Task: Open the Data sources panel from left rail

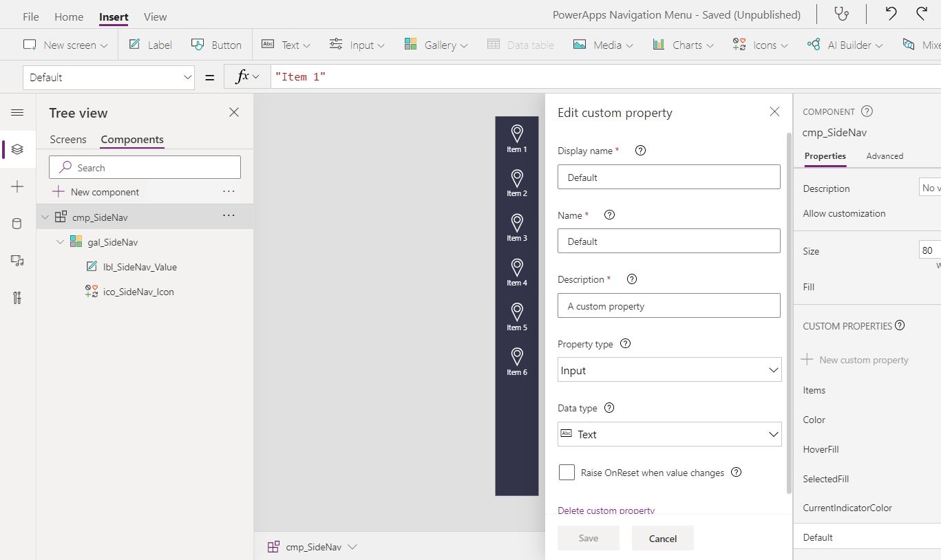Action: pos(17,223)
